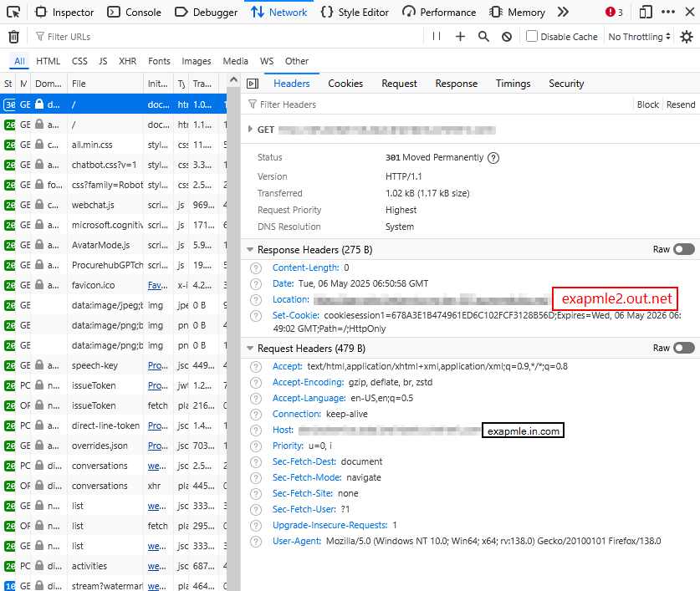This screenshot has height=591, width=700.
Task: Click the Resend button
Action: click(x=681, y=104)
